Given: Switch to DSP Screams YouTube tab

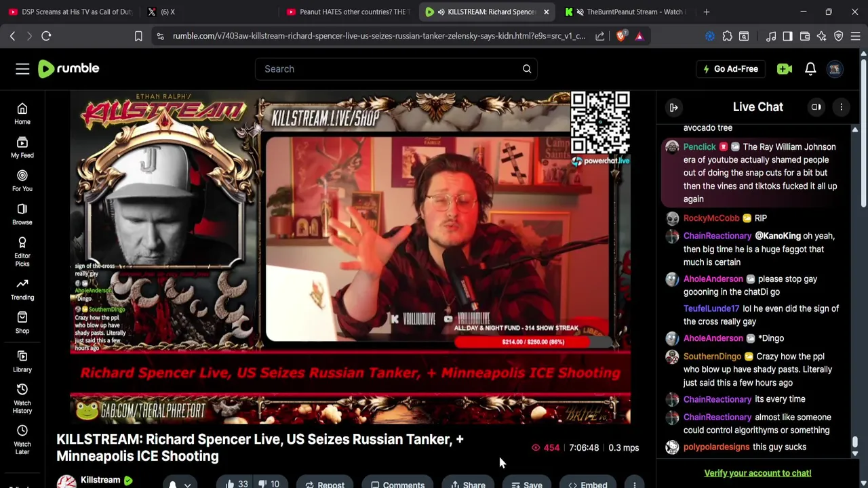Looking at the screenshot, I should pos(69,12).
